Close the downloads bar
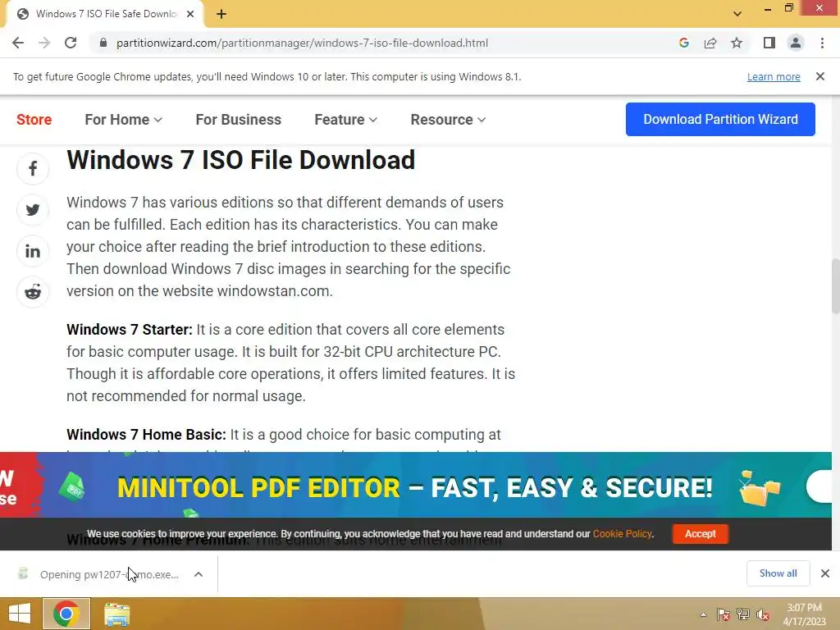This screenshot has height=630, width=840. tap(825, 573)
